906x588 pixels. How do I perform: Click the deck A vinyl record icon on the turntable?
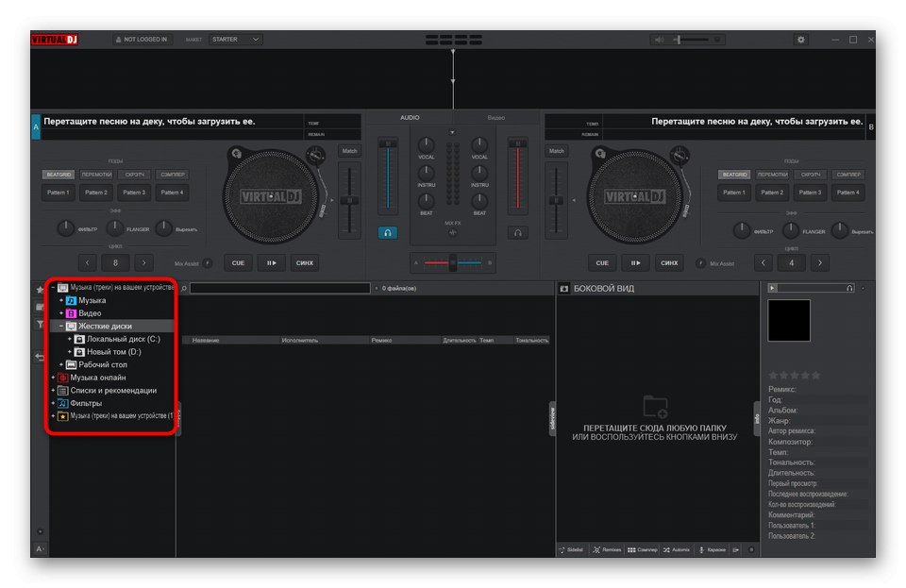(236, 153)
